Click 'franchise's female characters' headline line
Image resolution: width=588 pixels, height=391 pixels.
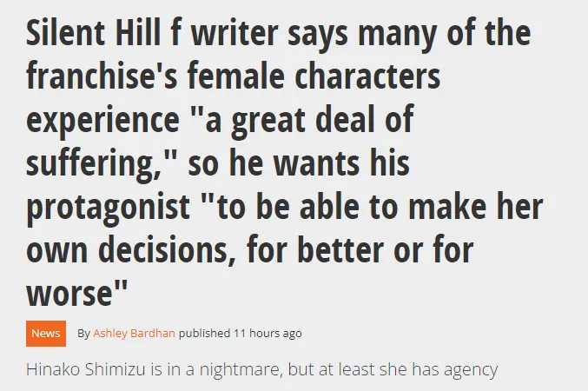(x=234, y=76)
